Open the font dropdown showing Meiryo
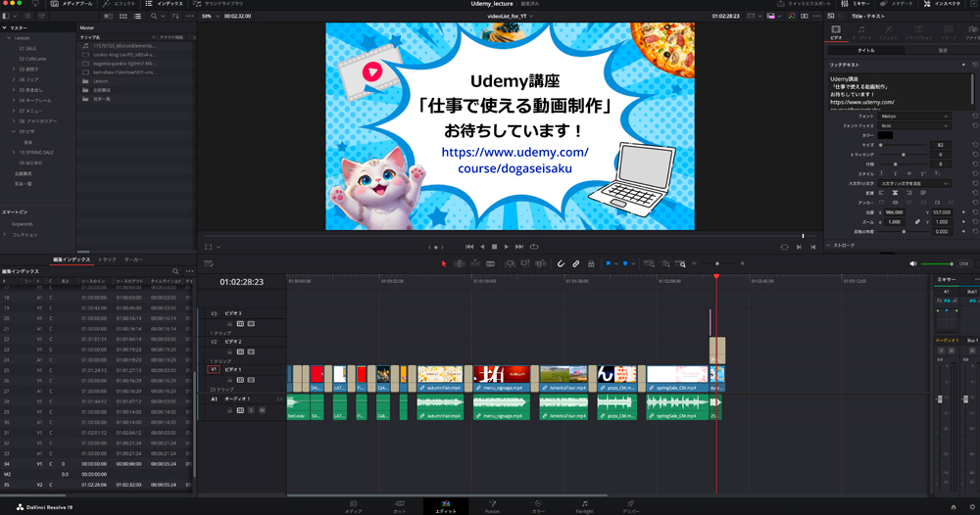 coord(914,117)
